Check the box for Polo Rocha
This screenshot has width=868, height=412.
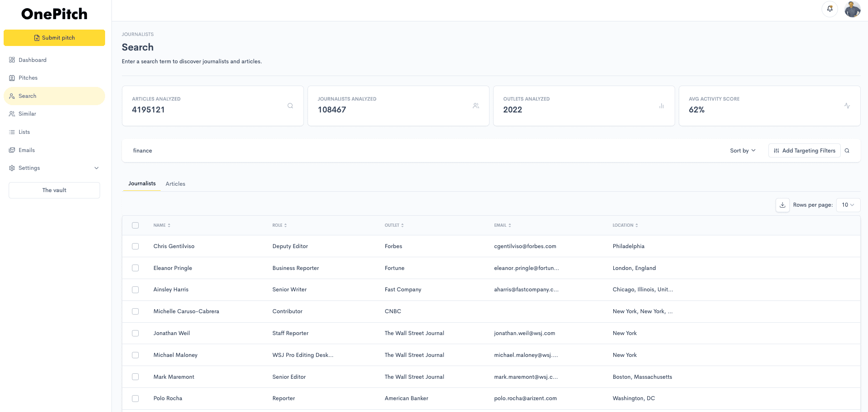[x=135, y=398]
